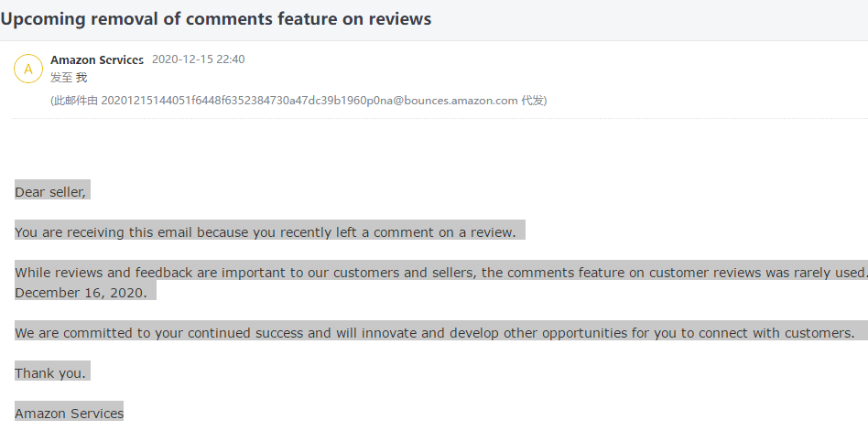Click the 'Amazon Services' signature at the bottom
This screenshot has width=868, height=441.
(x=70, y=414)
